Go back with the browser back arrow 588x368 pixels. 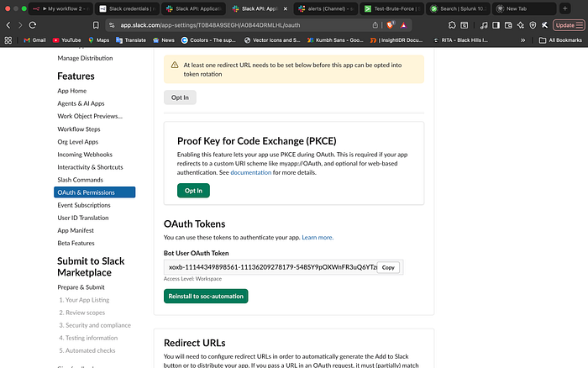point(8,25)
